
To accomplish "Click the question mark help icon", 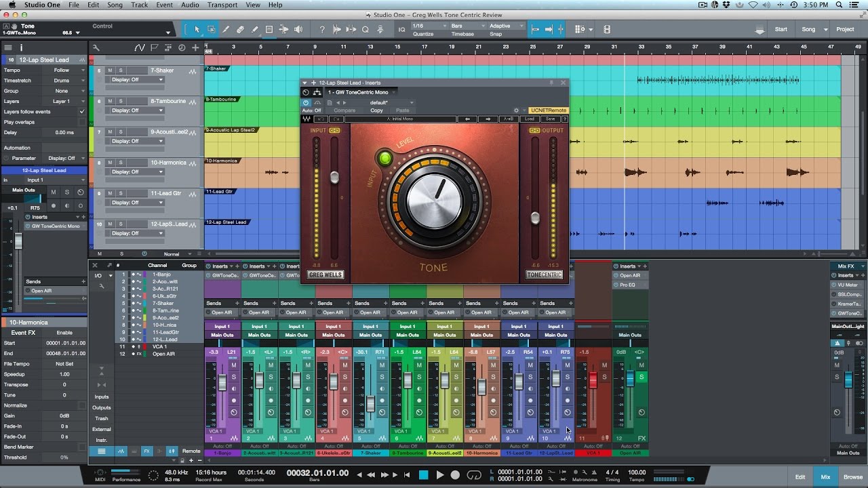I will click(321, 29).
